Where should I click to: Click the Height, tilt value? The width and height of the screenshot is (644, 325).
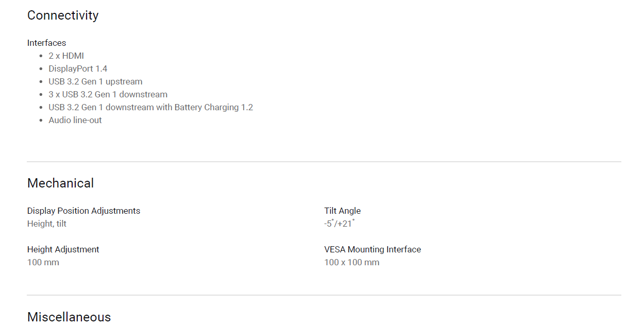(47, 224)
